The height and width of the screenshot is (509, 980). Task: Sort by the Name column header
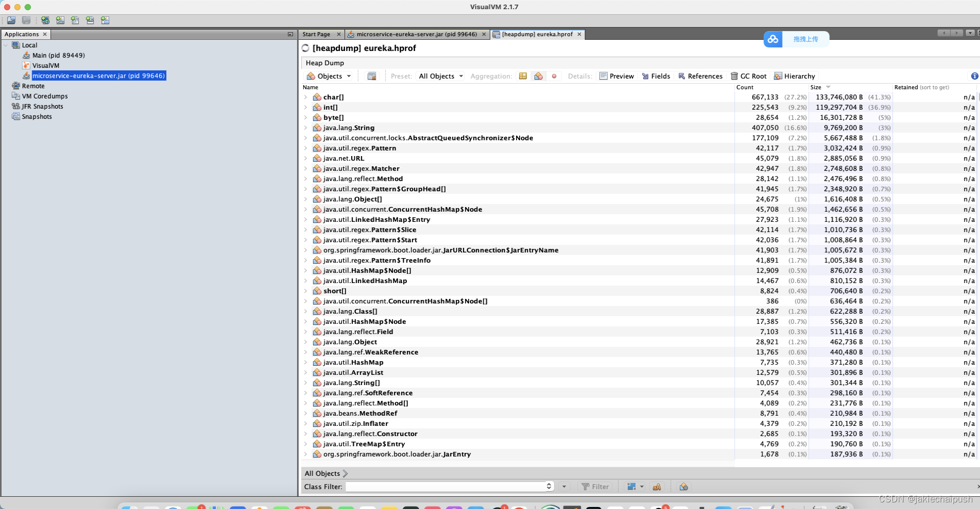coord(517,87)
